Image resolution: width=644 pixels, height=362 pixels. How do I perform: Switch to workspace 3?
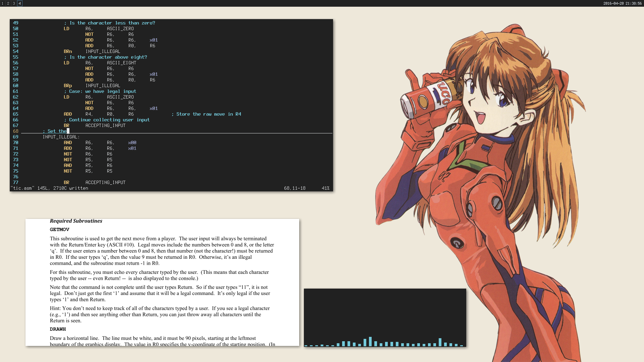pyautogui.click(x=14, y=3)
